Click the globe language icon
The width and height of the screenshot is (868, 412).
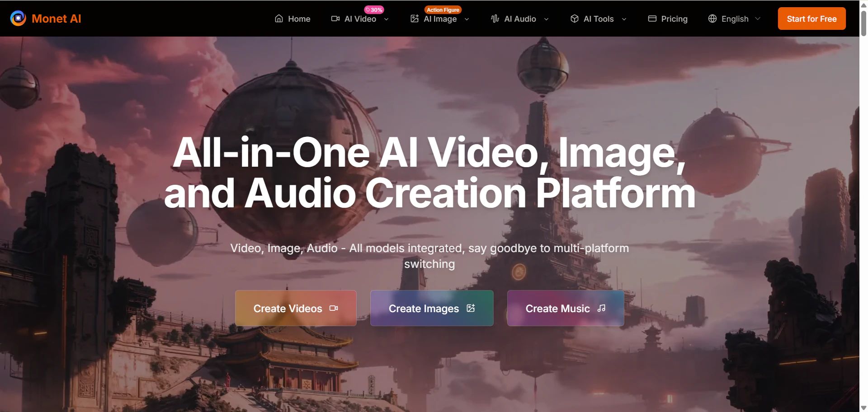click(712, 19)
